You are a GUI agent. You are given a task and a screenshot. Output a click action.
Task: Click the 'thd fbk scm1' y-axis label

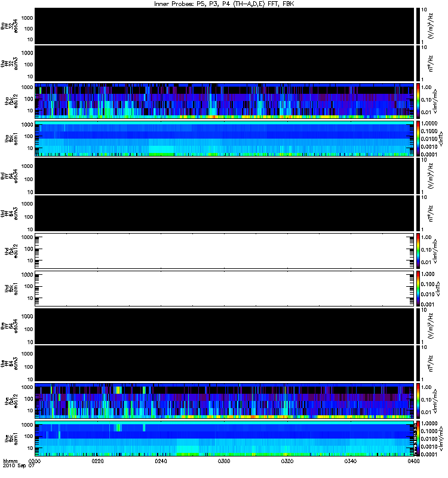(x=11, y=289)
